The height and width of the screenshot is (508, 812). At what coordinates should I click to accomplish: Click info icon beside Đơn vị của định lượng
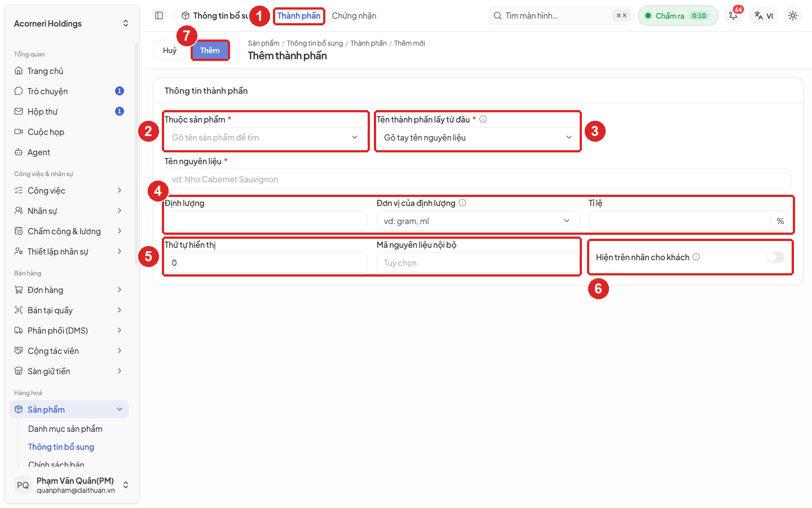[x=462, y=203]
